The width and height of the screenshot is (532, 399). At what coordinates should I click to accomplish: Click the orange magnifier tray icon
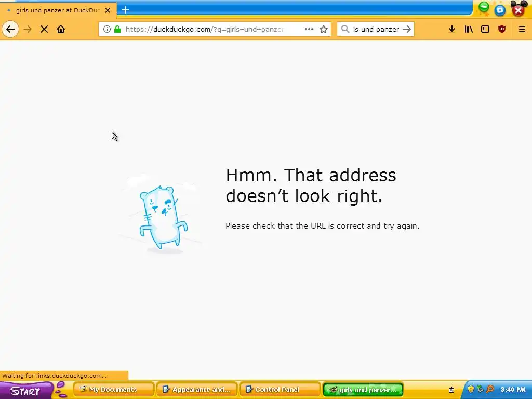tap(490, 389)
